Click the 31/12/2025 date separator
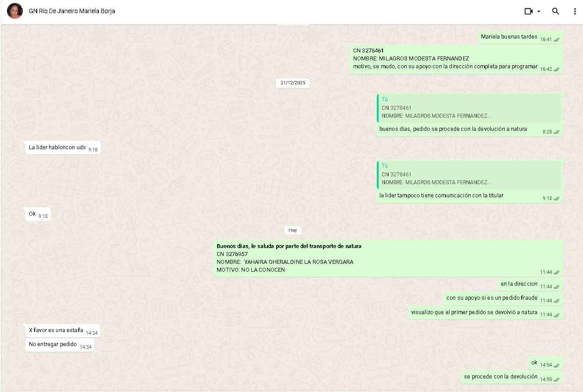This screenshot has width=583, height=392. point(292,83)
